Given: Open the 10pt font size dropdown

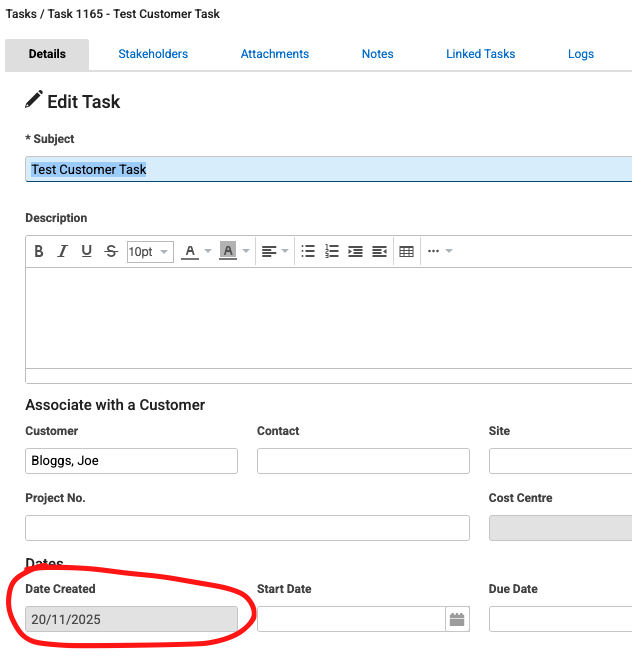Looking at the screenshot, I should tap(150, 252).
